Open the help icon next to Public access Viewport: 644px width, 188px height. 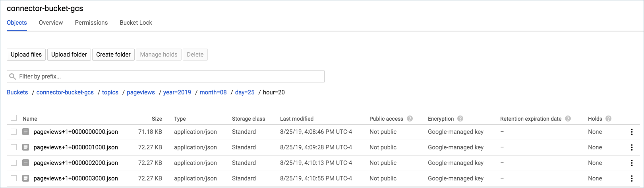click(x=410, y=119)
